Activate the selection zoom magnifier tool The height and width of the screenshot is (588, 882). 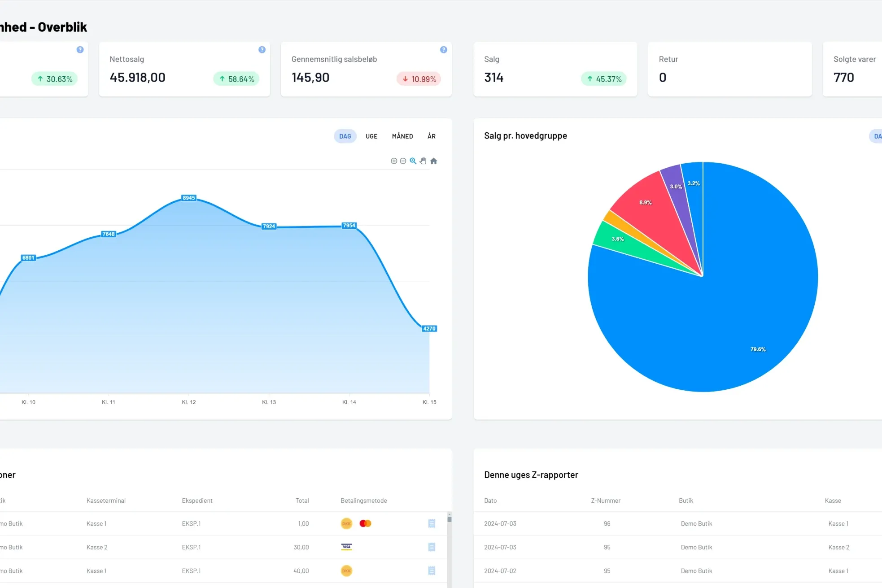tap(413, 161)
